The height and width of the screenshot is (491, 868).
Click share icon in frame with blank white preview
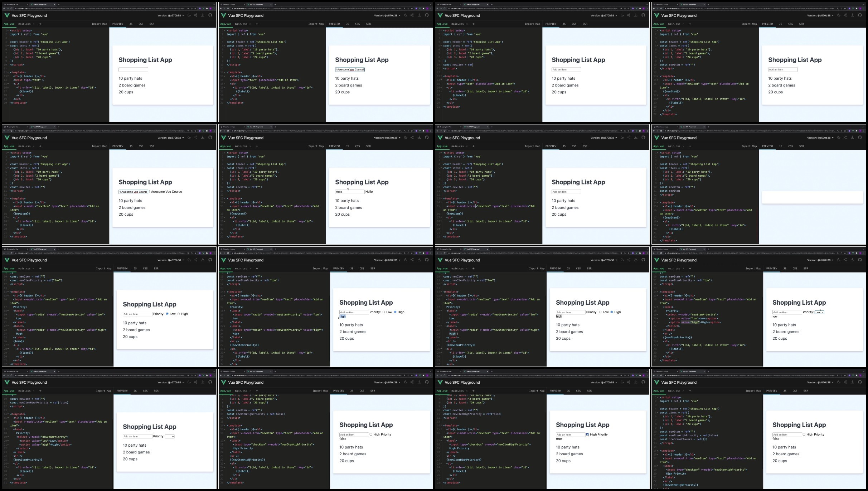pyautogui.click(x=845, y=138)
